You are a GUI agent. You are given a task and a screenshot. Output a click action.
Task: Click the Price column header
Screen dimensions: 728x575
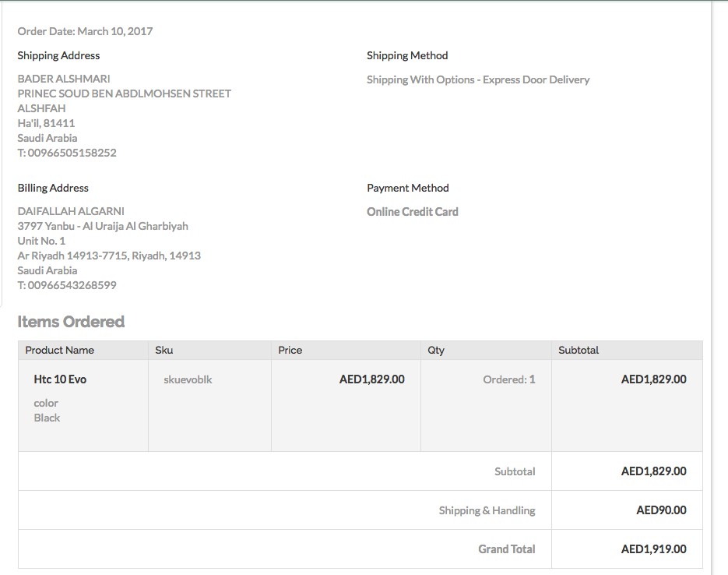pos(290,351)
